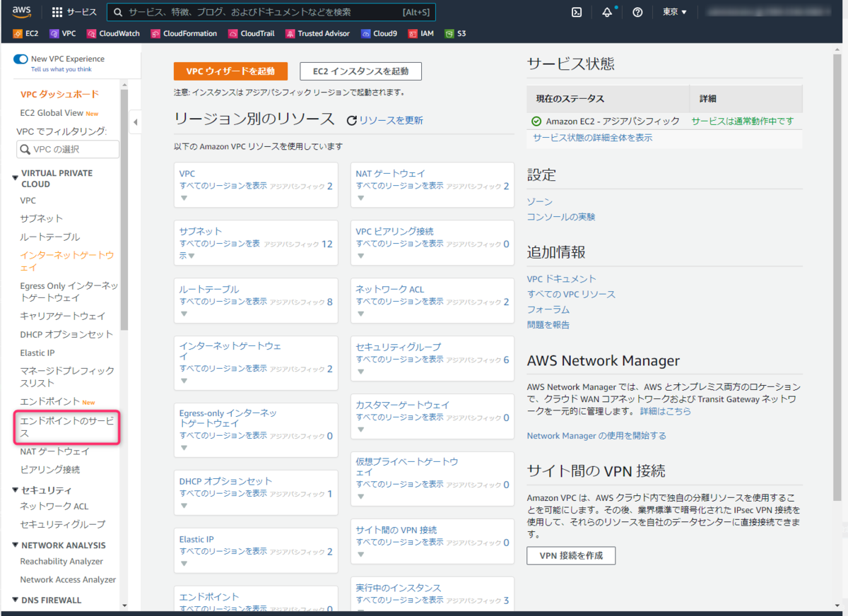Click the AWS logo home icon
Image resolution: width=848 pixels, height=616 pixels.
pos(21,12)
